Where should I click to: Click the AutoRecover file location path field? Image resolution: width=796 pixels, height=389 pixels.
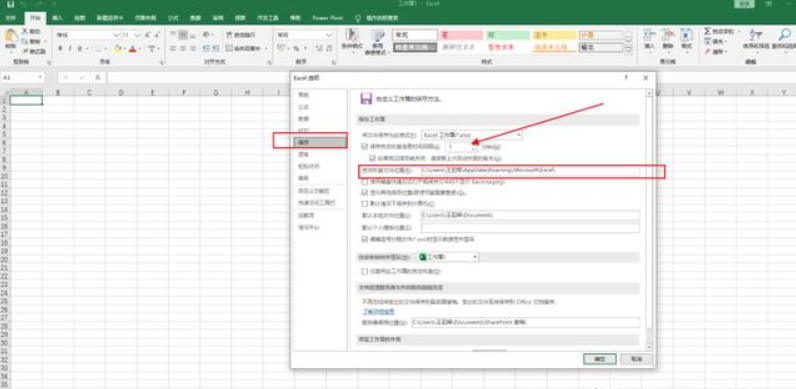529,171
